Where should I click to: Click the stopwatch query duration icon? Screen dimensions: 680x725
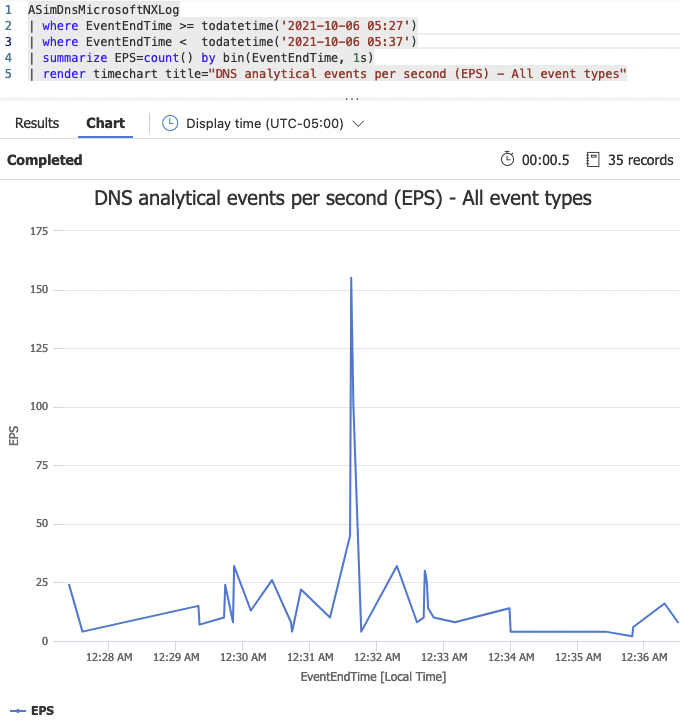(507, 160)
